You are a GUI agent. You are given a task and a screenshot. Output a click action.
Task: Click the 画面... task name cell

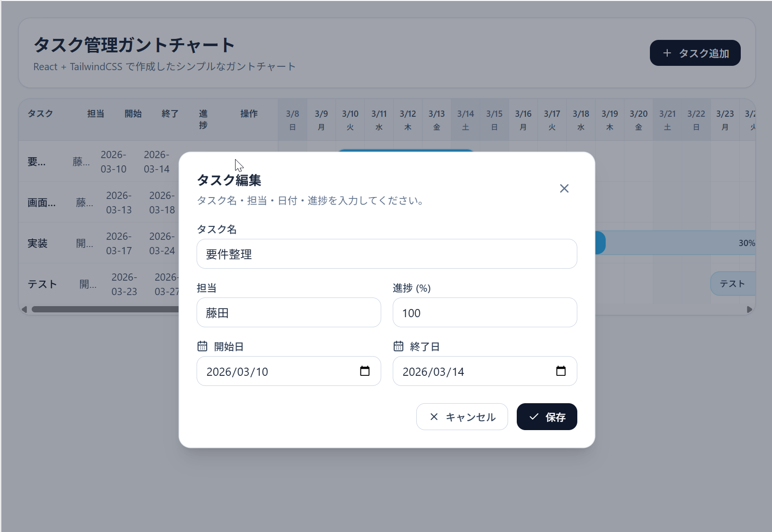pyautogui.click(x=41, y=202)
